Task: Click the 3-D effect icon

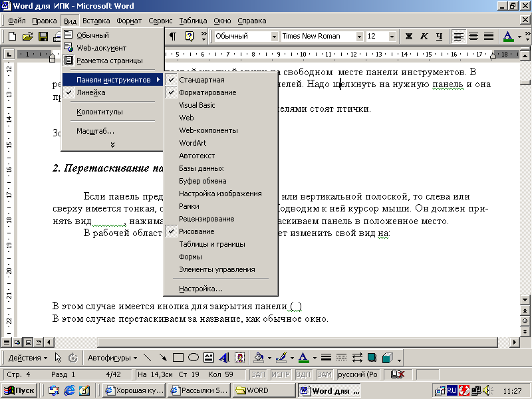Action: [x=388, y=358]
